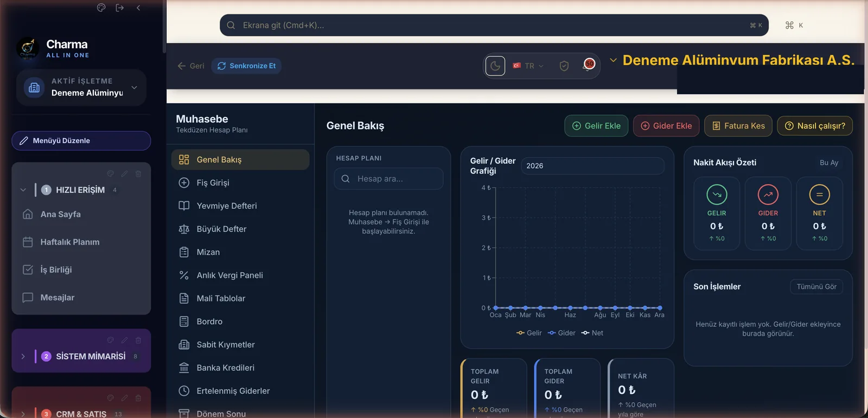Delete the Hızlı Erişim group via the trash icon
Viewport: 868px width, 418px height.
coord(138,173)
